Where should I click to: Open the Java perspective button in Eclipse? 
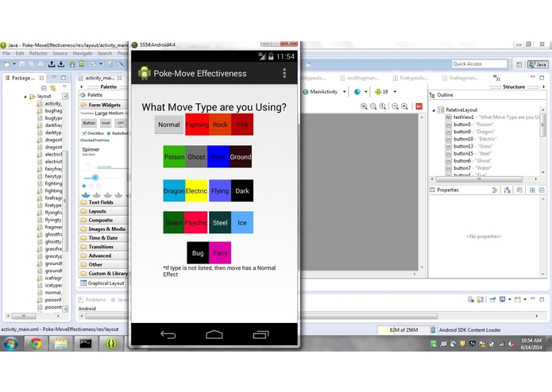tap(538, 64)
